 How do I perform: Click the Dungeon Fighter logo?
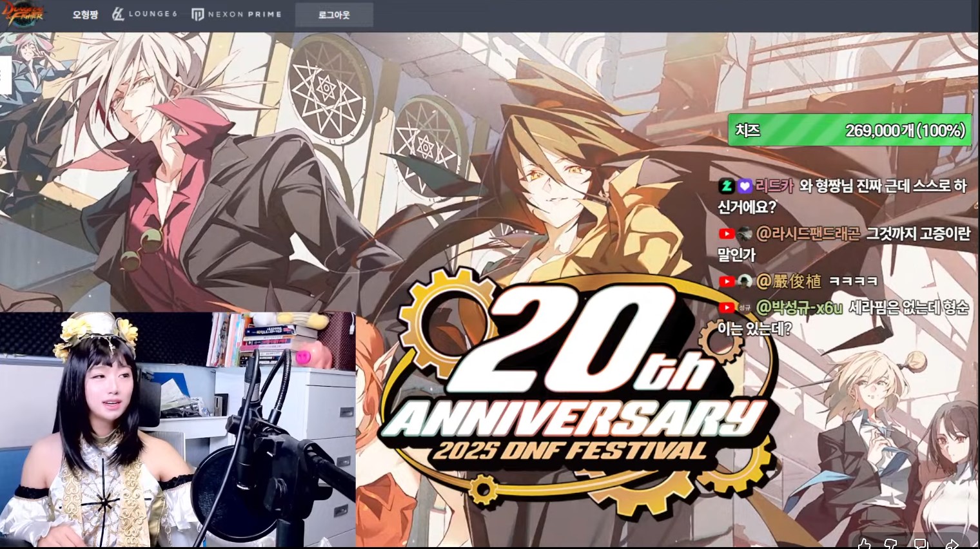click(24, 14)
